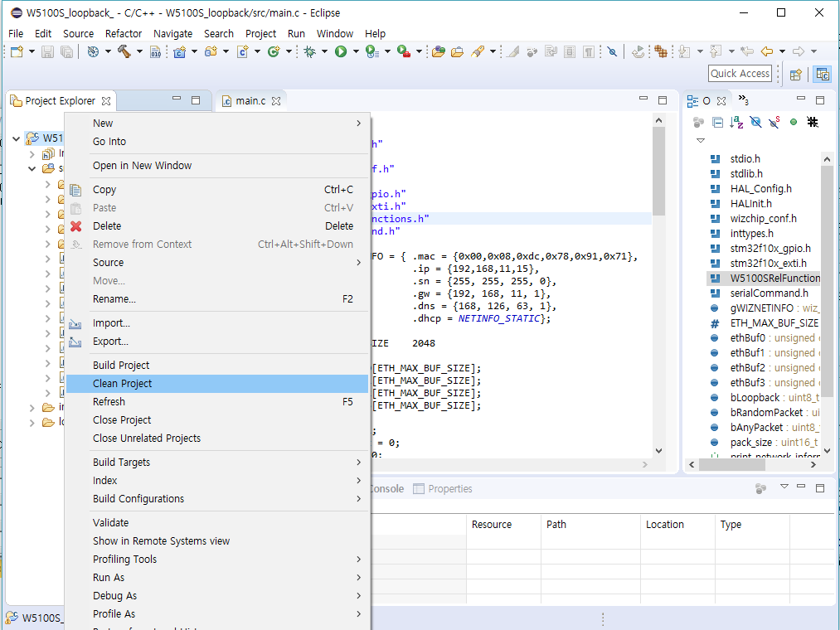Click the Save All toolbar icon

coord(66,51)
